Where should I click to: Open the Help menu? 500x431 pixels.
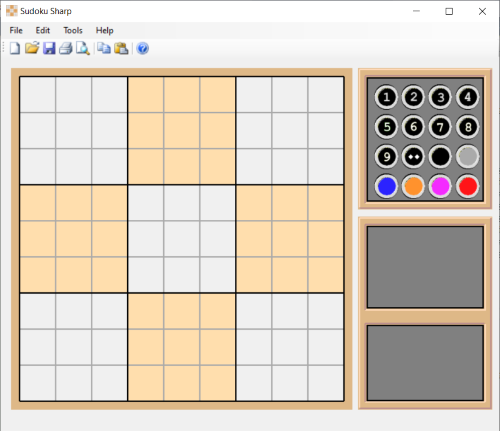(x=105, y=30)
